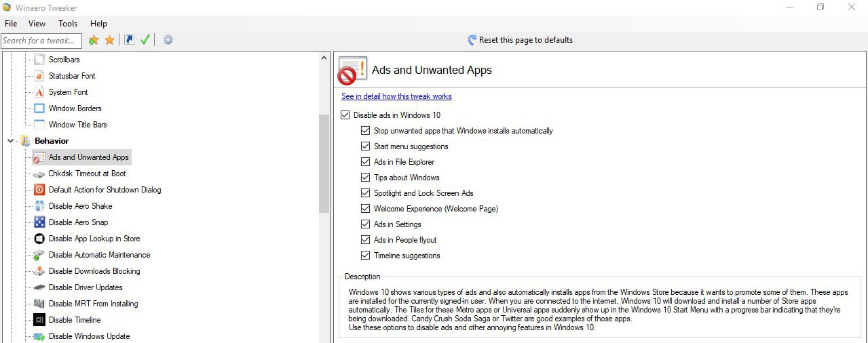Click the Window Title Bars icon
The height and width of the screenshot is (343, 868).
(x=39, y=125)
